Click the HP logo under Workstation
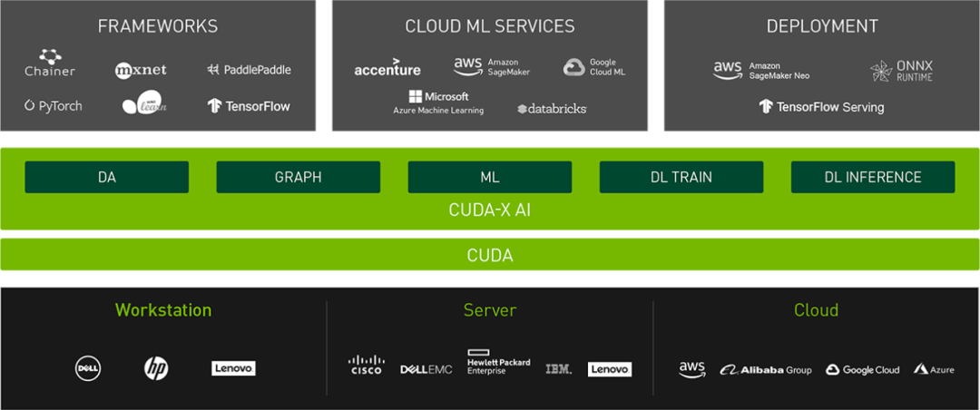 pos(156,368)
